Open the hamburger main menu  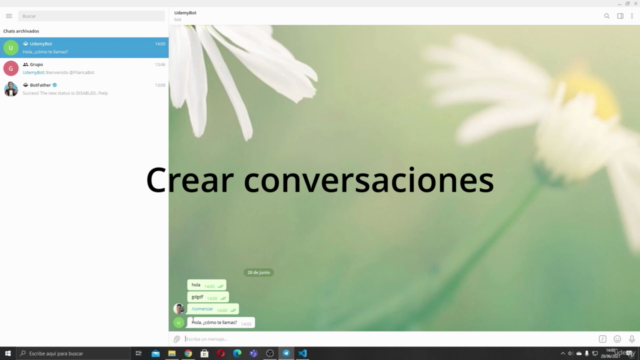(x=9, y=16)
